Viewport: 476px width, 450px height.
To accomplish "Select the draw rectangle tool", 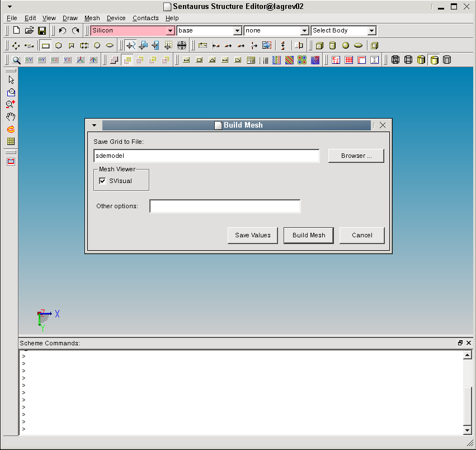I will click(x=46, y=45).
